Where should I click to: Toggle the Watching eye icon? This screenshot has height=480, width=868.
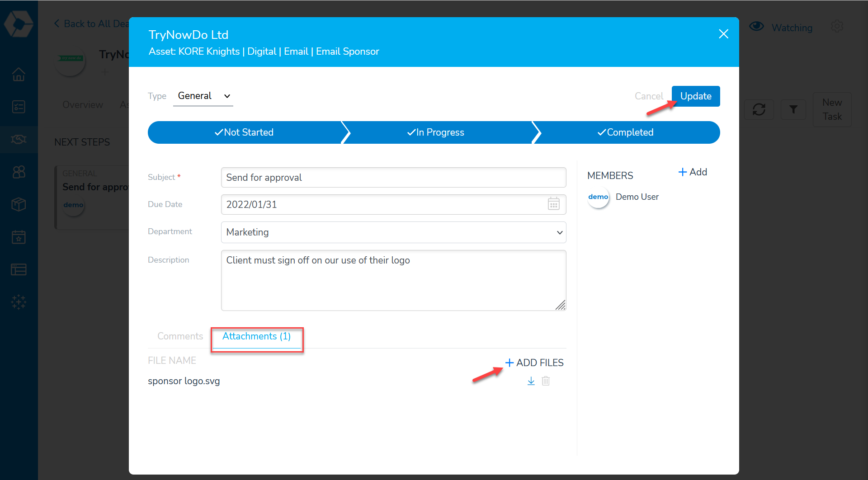click(x=757, y=27)
